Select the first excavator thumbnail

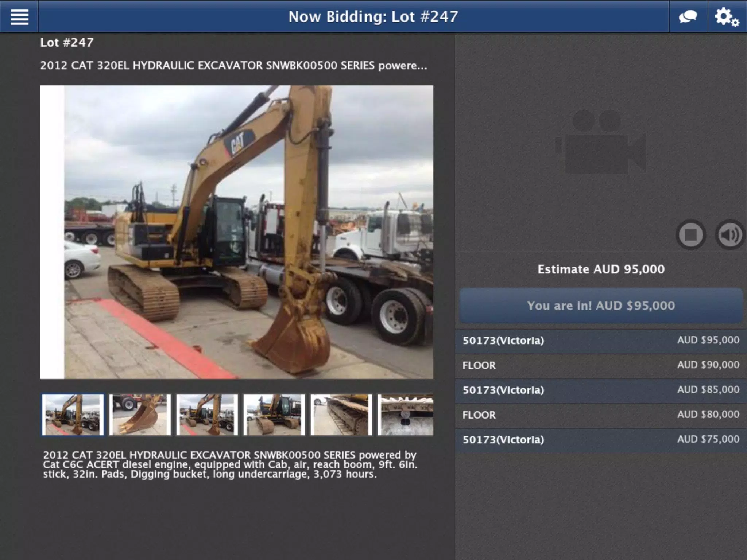coord(73,415)
